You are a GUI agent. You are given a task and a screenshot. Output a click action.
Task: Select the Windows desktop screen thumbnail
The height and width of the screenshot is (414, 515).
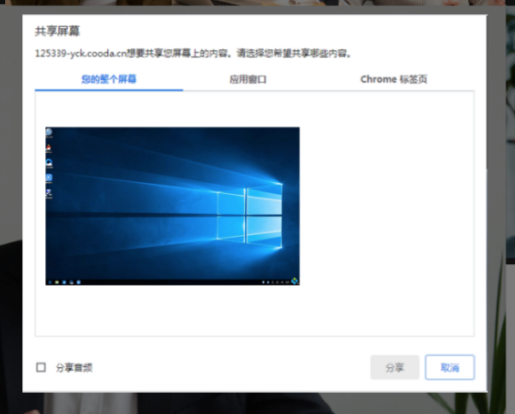pos(172,206)
